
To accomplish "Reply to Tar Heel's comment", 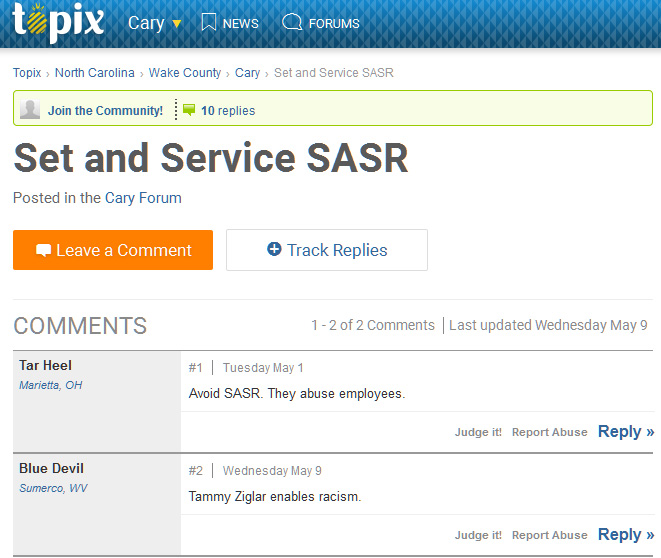I will pyautogui.click(x=626, y=432).
